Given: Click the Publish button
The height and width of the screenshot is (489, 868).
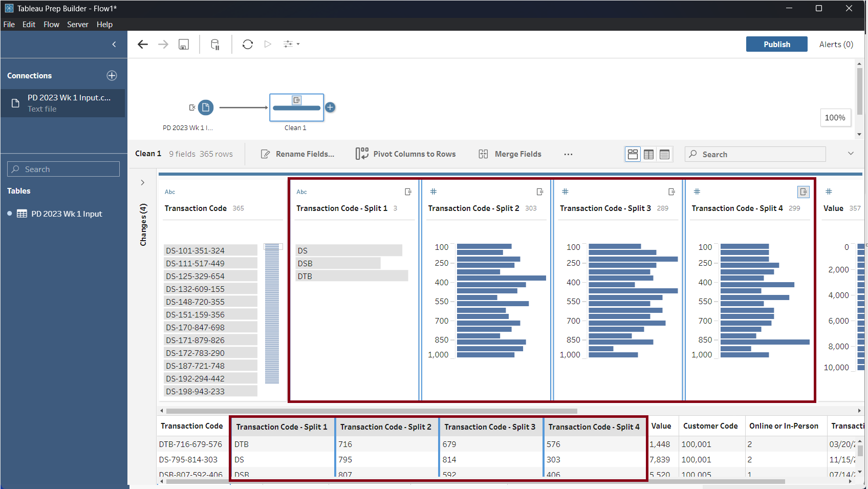Looking at the screenshot, I should [x=776, y=45].
